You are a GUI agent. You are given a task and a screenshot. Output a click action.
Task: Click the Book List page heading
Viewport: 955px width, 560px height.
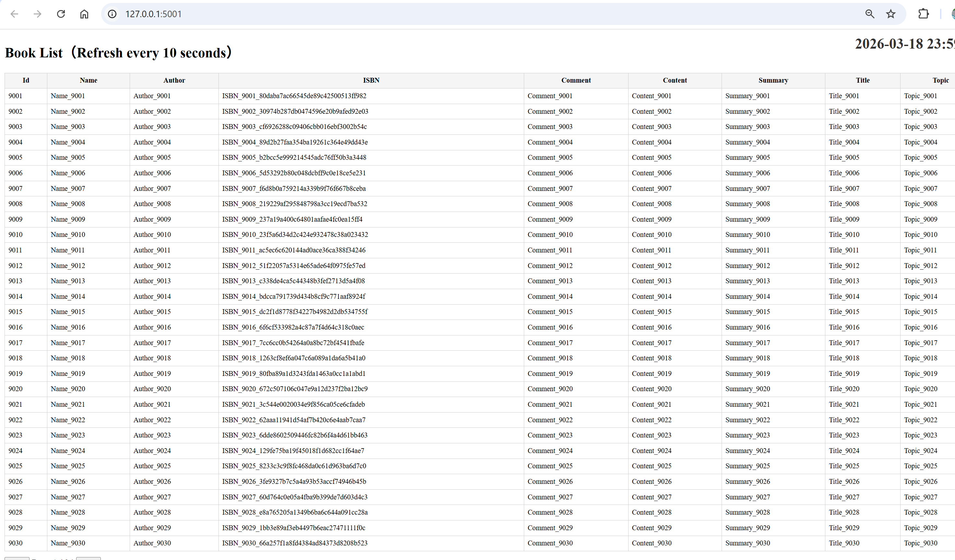coord(118,53)
